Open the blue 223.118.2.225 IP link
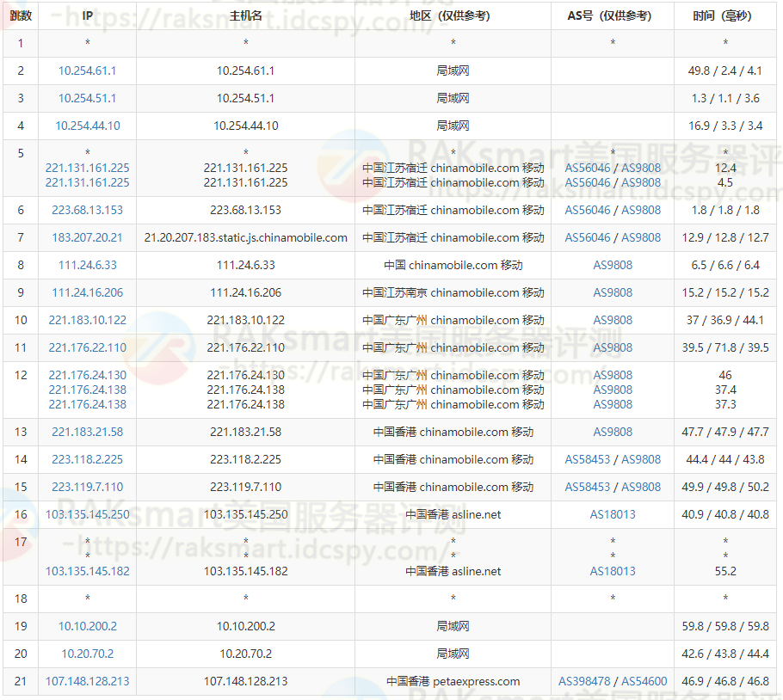The image size is (783, 700). click(x=87, y=459)
